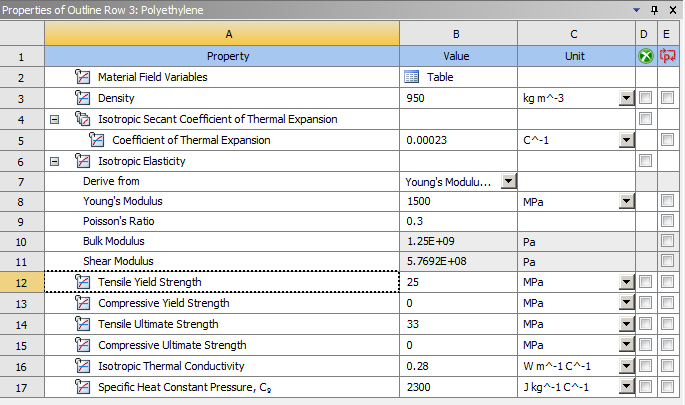The width and height of the screenshot is (685, 405).
Task: Click the Specific Heat Constant Pressure icon
Action: click(x=83, y=387)
